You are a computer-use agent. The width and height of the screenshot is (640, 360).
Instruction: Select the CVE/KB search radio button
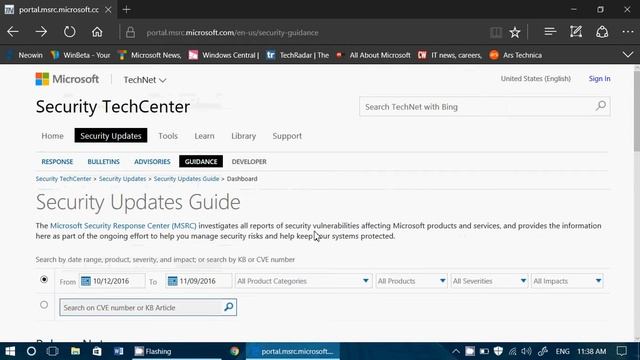point(44,305)
